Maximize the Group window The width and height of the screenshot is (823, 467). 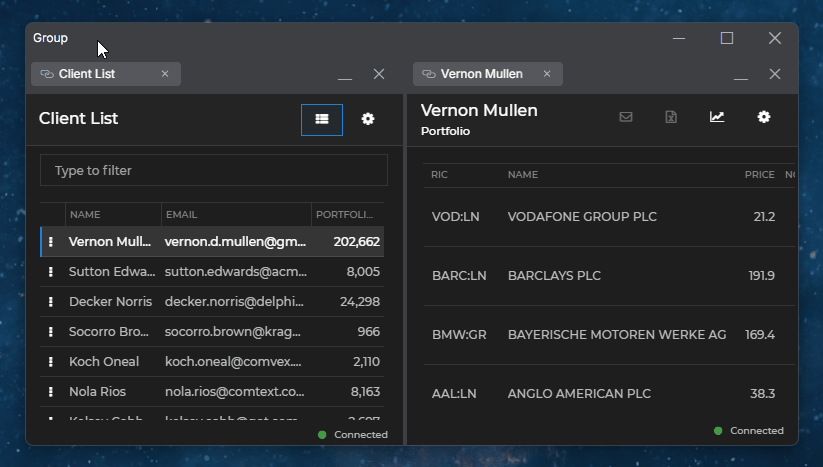pyautogui.click(x=726, y=38)
